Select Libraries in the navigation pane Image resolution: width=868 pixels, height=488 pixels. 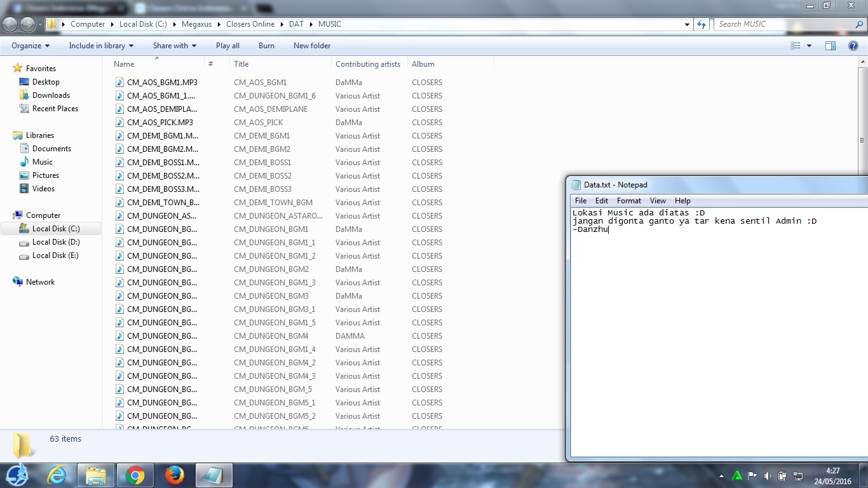pyautogui.click(x=40, y=135)
